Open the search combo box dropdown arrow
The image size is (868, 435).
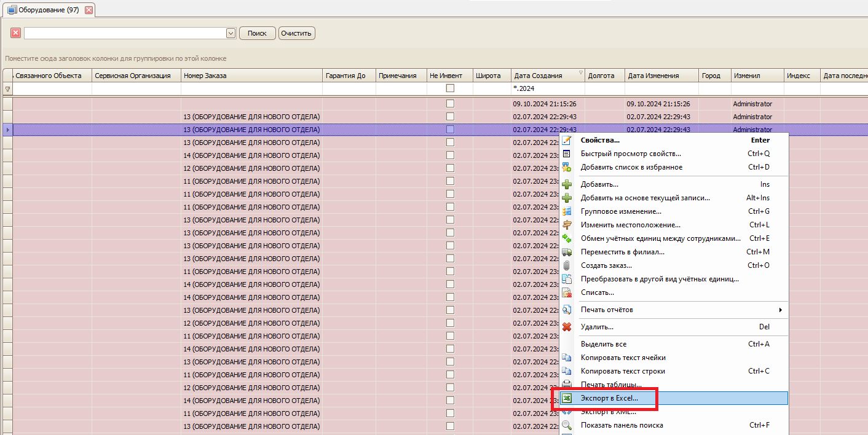pos(231,33)
